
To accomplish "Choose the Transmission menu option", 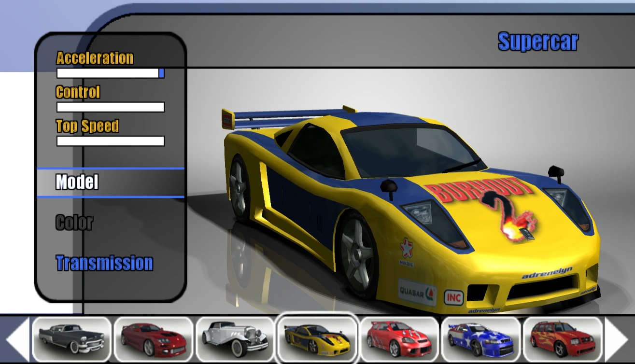I will click(x=104, y=263).
